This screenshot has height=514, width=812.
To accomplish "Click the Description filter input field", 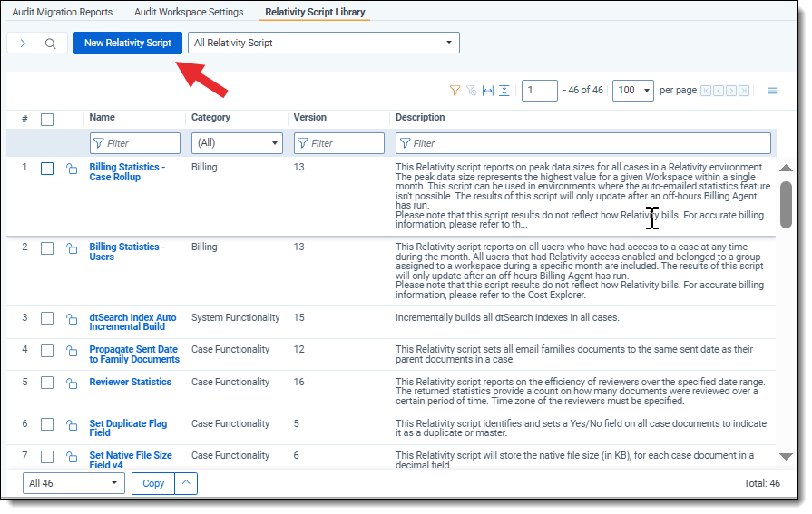I will point(582,143).
